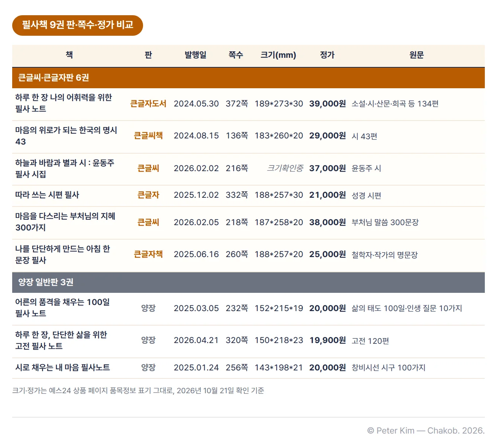Screen dimensions: 497x448
Task: Click the '쪽수' column header
Action: coord(236,55)
